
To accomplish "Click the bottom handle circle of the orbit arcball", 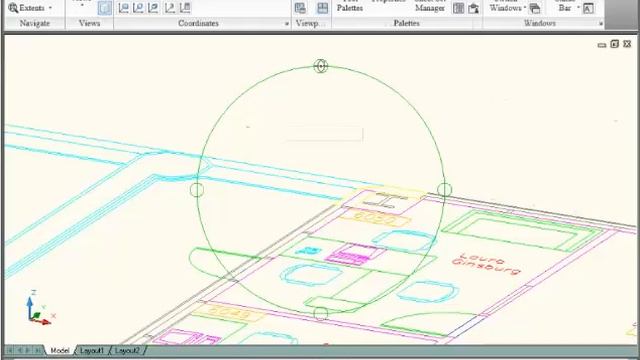I will click(321, 313).
